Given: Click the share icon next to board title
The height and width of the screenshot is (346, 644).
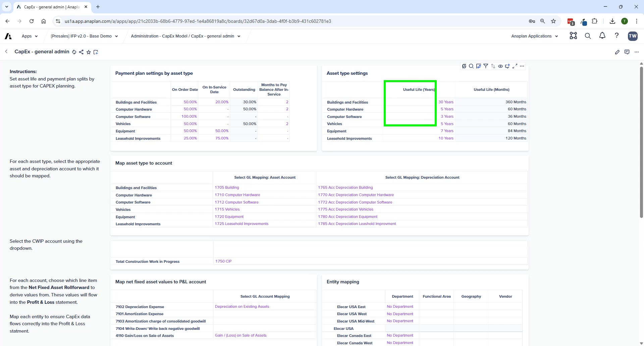Looking at the screenshot, I should 81,52.
